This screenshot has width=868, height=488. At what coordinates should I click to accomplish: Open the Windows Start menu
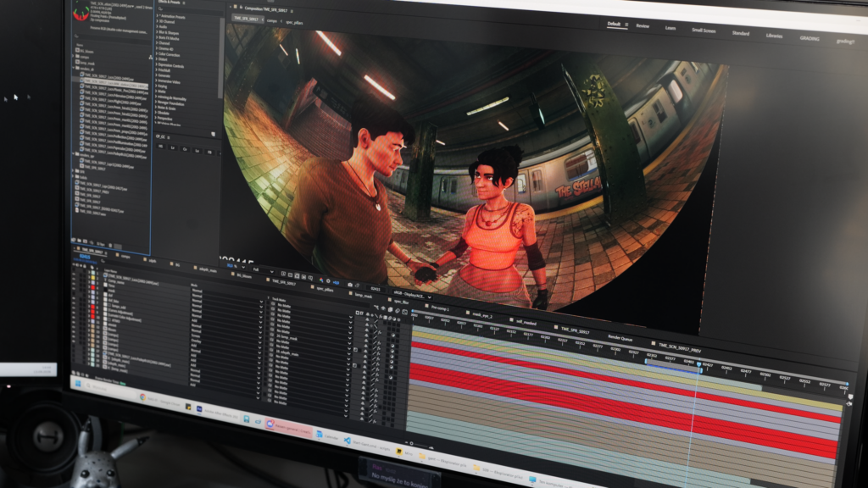[x=78, y=383]
